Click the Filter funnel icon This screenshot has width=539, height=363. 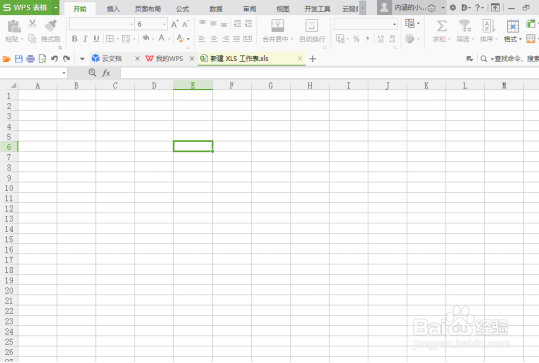tap(465, 26)
